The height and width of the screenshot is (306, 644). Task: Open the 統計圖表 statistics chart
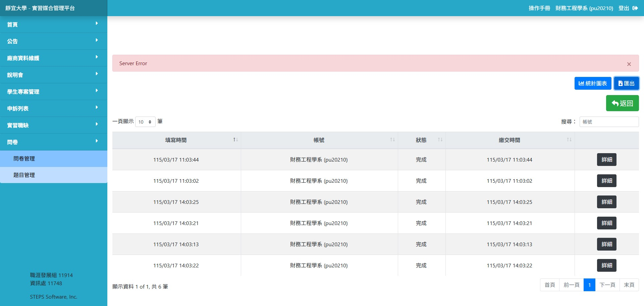point(593,83)
